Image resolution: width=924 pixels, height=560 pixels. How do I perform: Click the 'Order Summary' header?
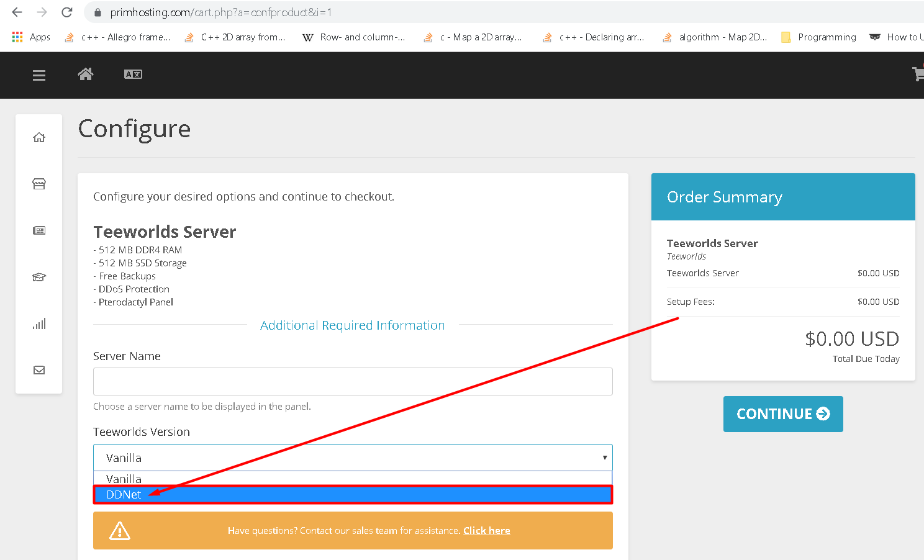click(724, 197)
